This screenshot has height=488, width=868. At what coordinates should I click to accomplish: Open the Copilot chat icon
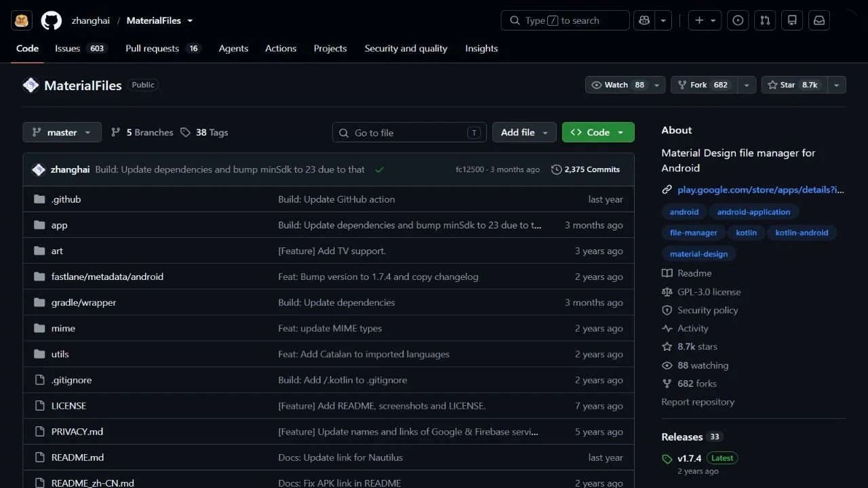(x=644, y=20)
